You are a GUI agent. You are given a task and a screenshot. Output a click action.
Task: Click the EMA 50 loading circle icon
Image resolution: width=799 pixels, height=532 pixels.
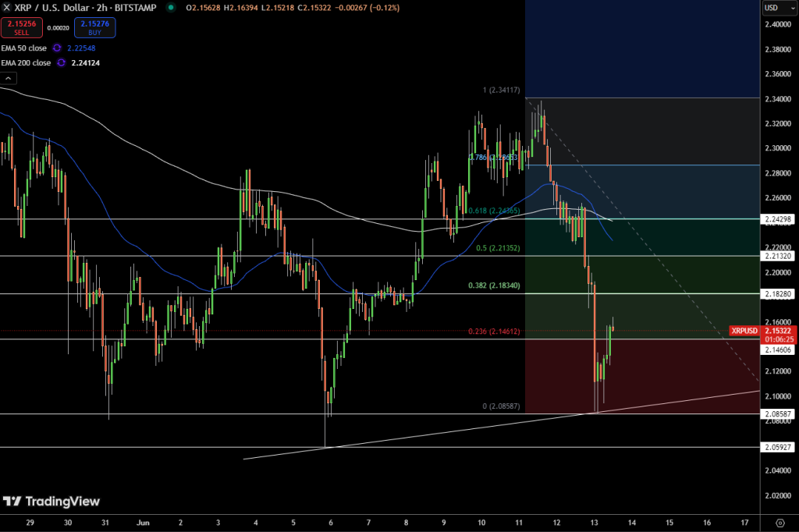(x=57, y=48)
